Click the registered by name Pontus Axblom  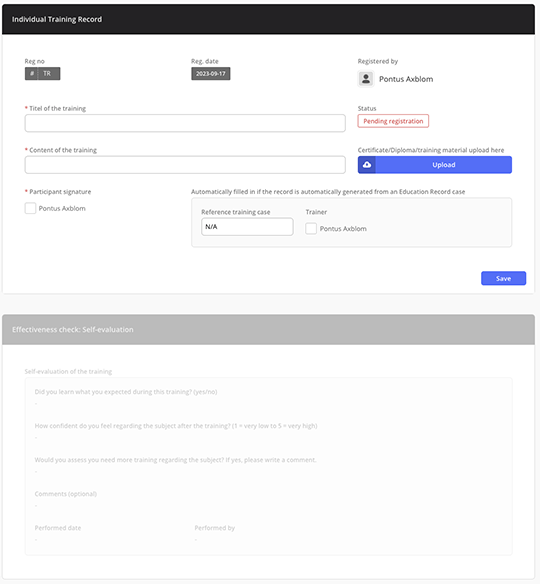[x=406, y=79]
